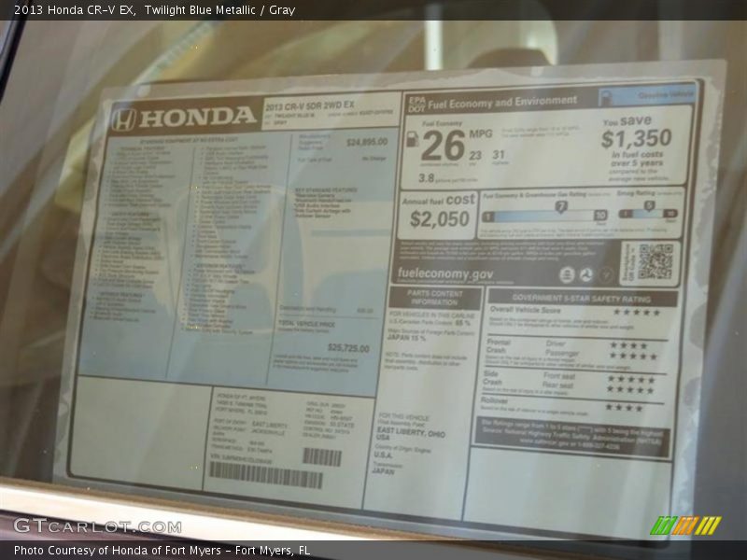747x560 pixels.
Task: Click the EPA DOT label
Action: tap(416, 104)
